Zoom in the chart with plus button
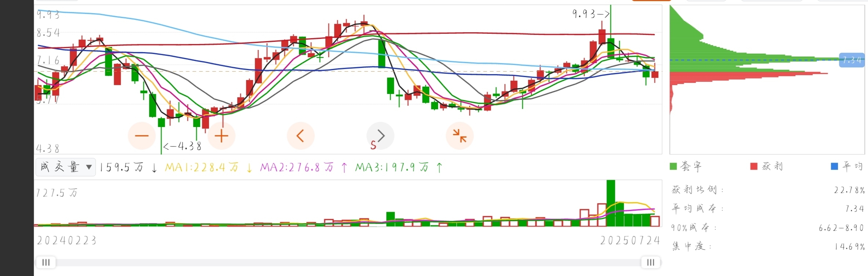This screenshot has height=276, width=868. coord(221,136)
